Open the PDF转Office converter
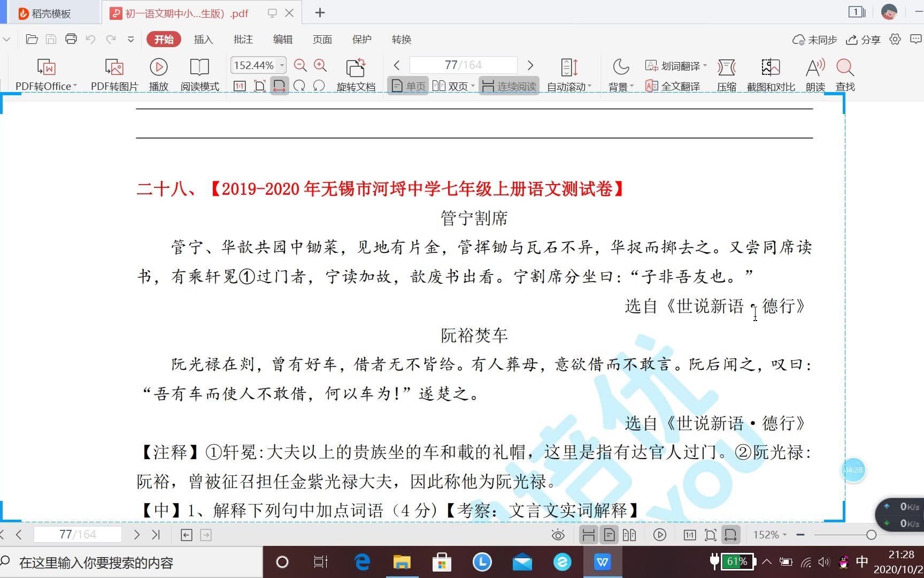Image resolution: width=924 pixels, height=578 pixels. 46,74
